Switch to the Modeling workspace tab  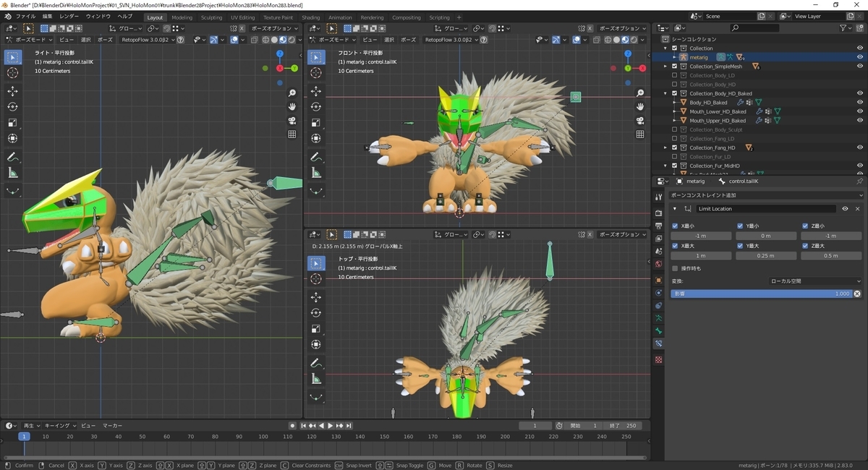pyautogui.click(x=182, y=17)
